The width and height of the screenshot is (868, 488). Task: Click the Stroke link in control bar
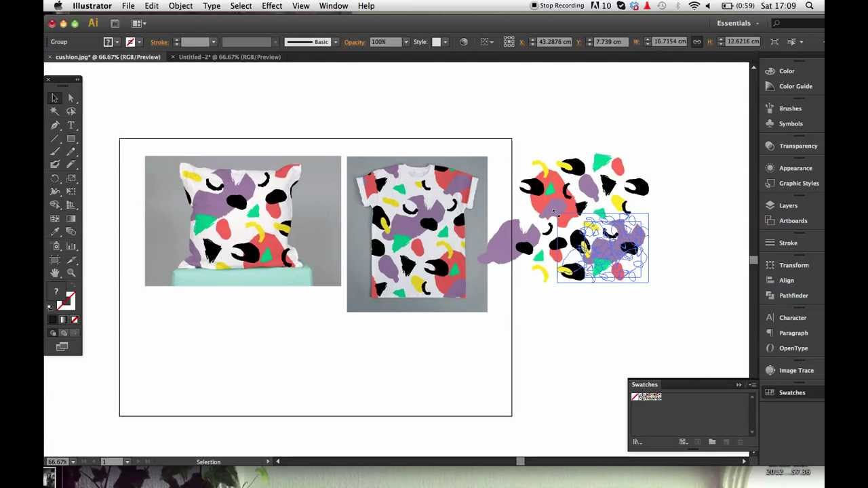tap(159, 42)
